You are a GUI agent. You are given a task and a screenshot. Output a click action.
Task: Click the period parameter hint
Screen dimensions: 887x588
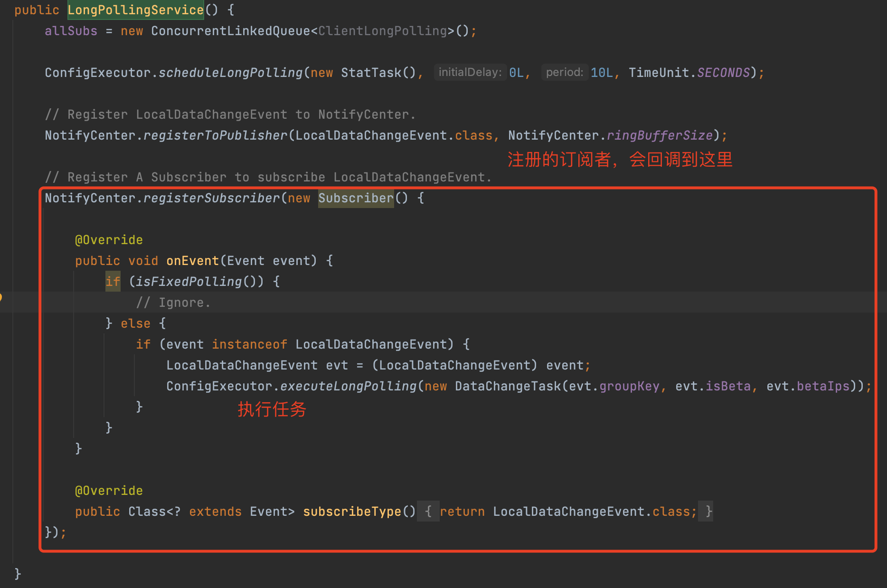click(x=565, y=72)
